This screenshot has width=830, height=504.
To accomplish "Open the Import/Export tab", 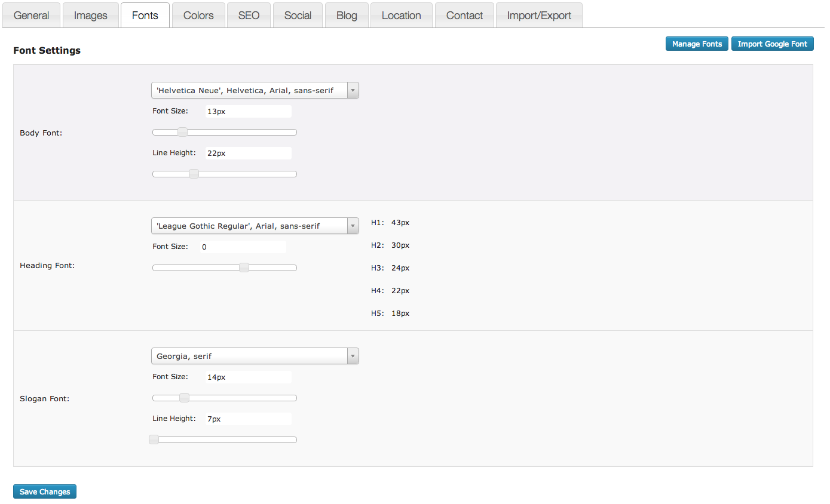I will pos(539,16).
